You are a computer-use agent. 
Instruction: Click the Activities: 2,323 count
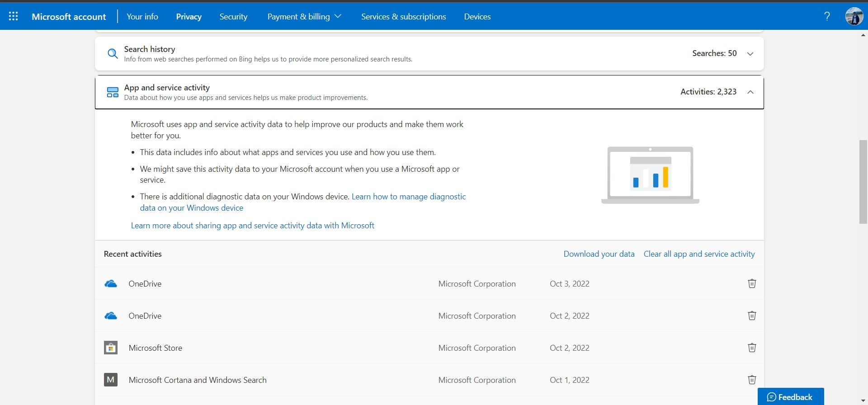pos(708,92)
